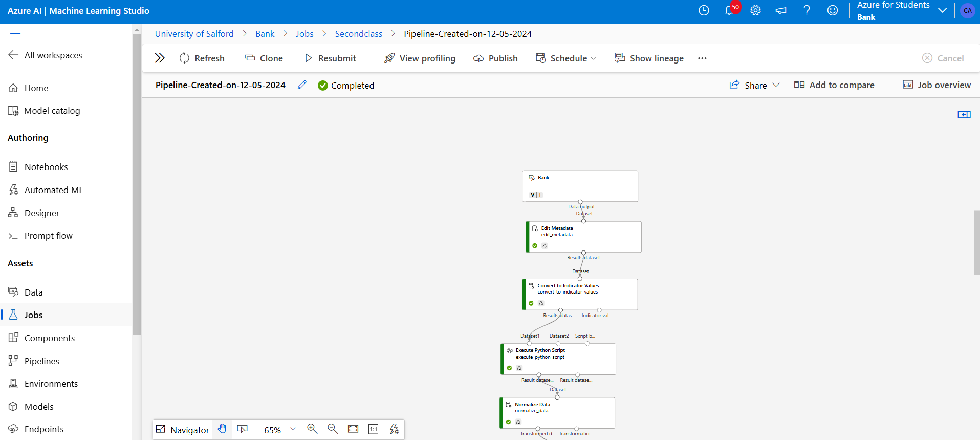
Task: Show lineage for the pipeline
Action: [649, 58]
